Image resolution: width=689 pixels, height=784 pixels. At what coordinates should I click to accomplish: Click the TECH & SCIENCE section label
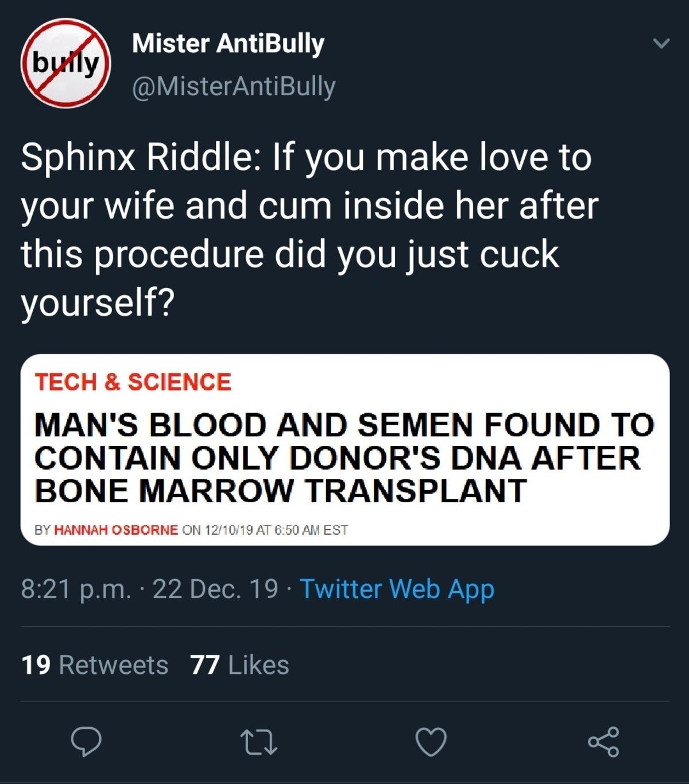click(133, 382)
